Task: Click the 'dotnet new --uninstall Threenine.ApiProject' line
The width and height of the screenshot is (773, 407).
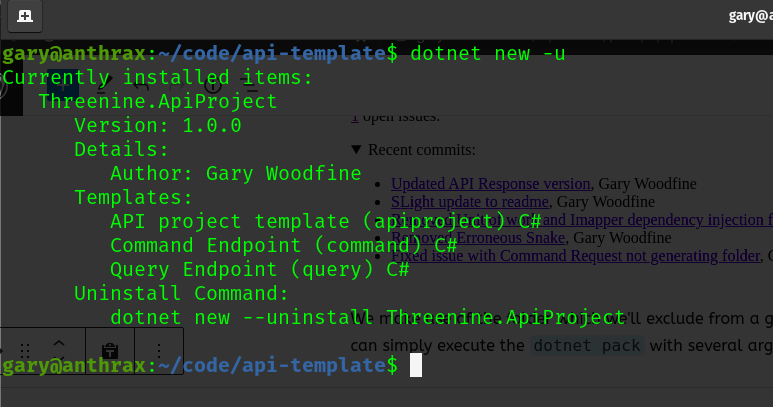Action: 368,318
